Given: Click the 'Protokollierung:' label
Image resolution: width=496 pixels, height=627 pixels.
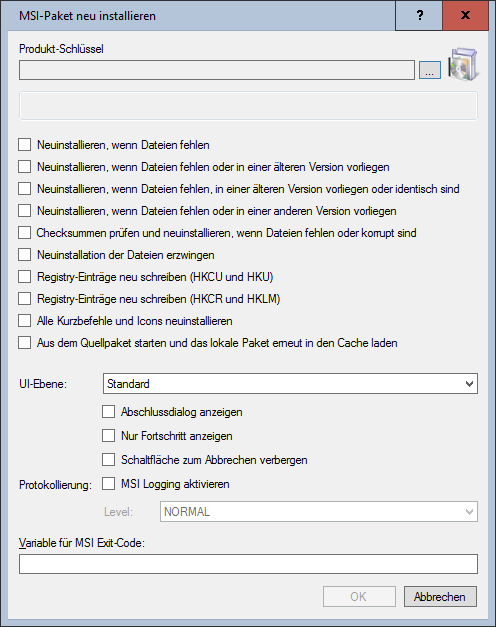Looking at the screenshot, I should click(55, 485).
